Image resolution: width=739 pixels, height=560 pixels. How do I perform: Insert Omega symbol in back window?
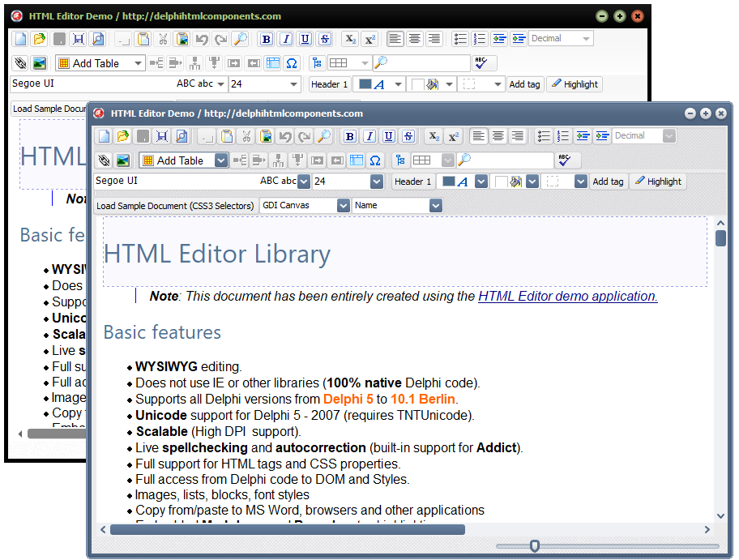coord(292,63)
